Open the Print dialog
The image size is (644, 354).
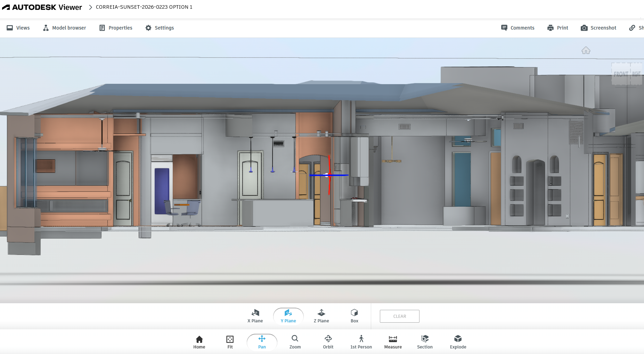pos(557,28)
